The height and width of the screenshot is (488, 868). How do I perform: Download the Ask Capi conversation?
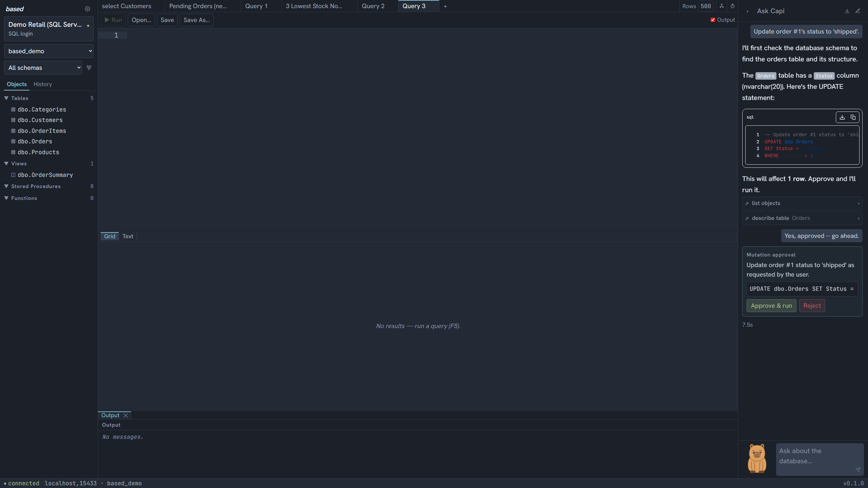pyautogui.click(x=847, y=11)
